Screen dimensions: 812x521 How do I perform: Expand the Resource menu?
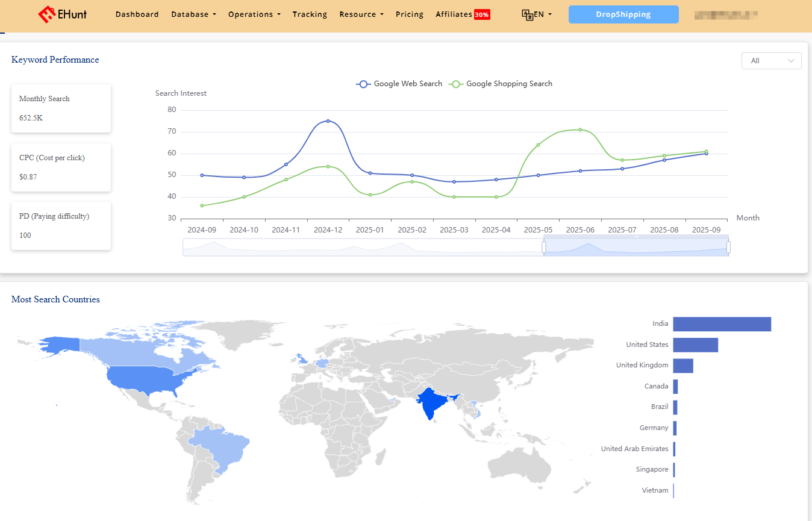(360, 14)
